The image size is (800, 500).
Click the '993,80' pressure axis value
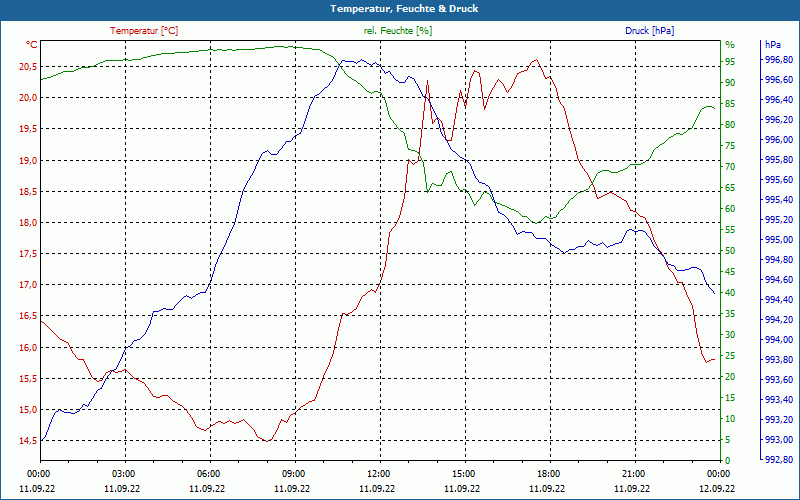click(x=779, y=360)
